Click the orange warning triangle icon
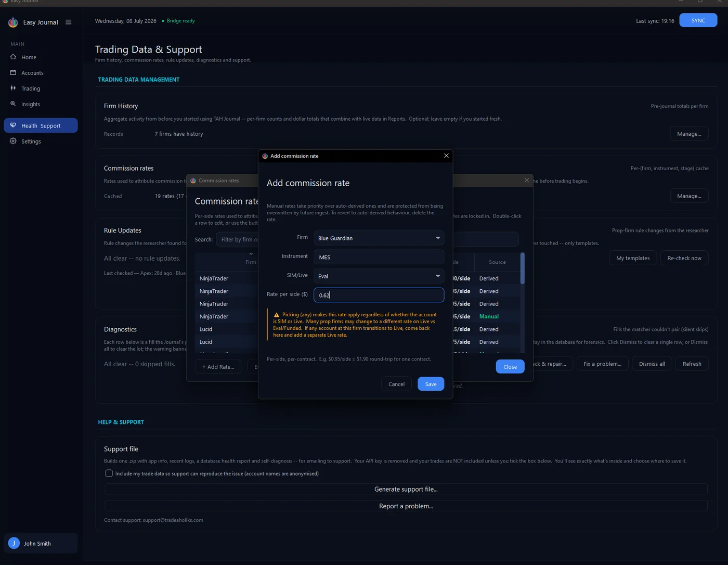 (x=277, y=315)
